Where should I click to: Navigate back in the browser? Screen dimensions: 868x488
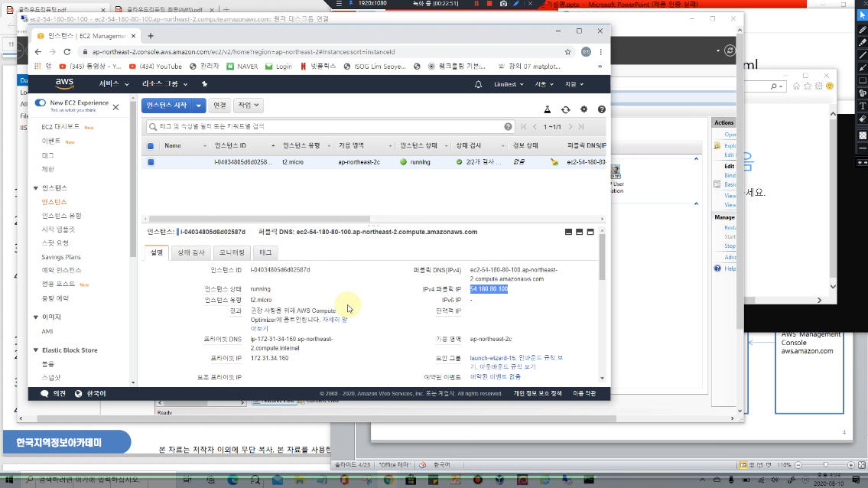37,52
